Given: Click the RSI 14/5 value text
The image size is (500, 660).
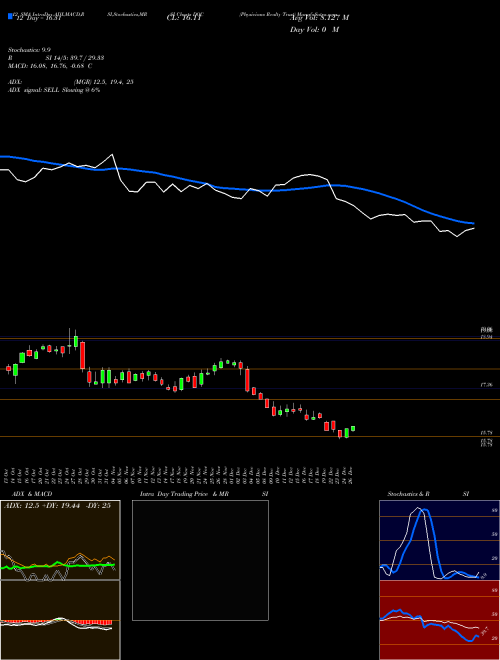Looking at the screenshot, I should [56, 58].
